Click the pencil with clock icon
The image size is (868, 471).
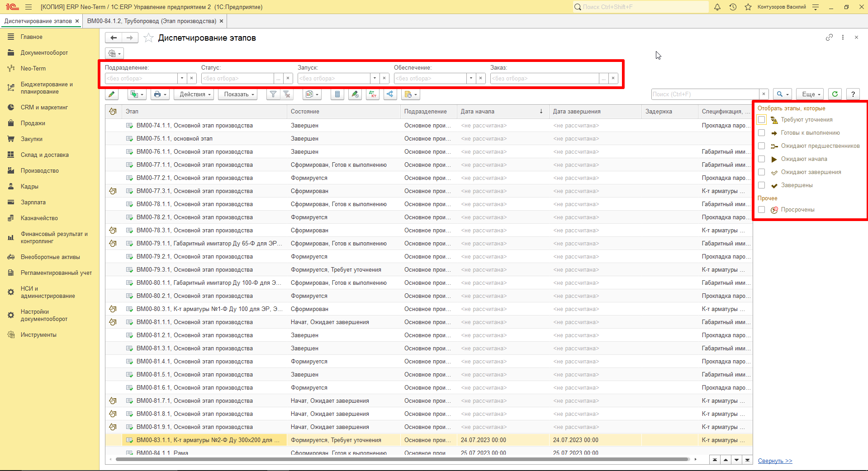tap(355, 94)
